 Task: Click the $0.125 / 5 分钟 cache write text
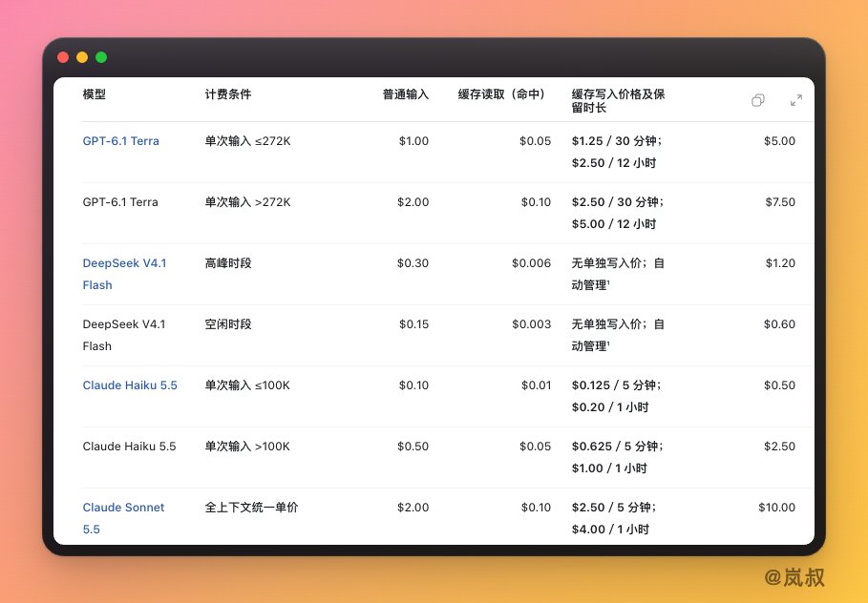pyautogui.click(x=617, y=385)
